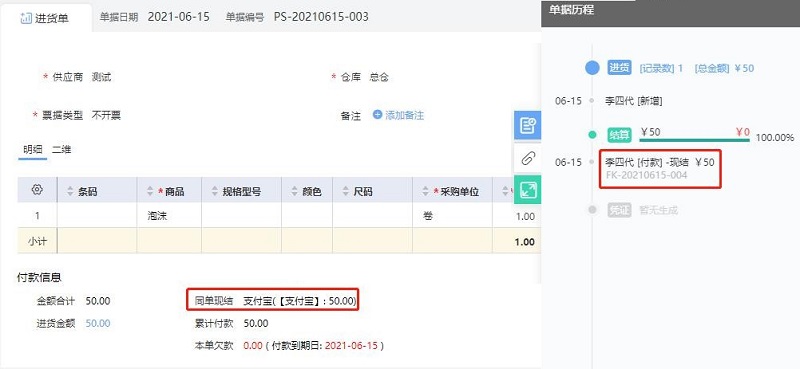This screenshot has width=800, height=369.
Task: Click the 累计付款 50.00 value
Action: 256,323
